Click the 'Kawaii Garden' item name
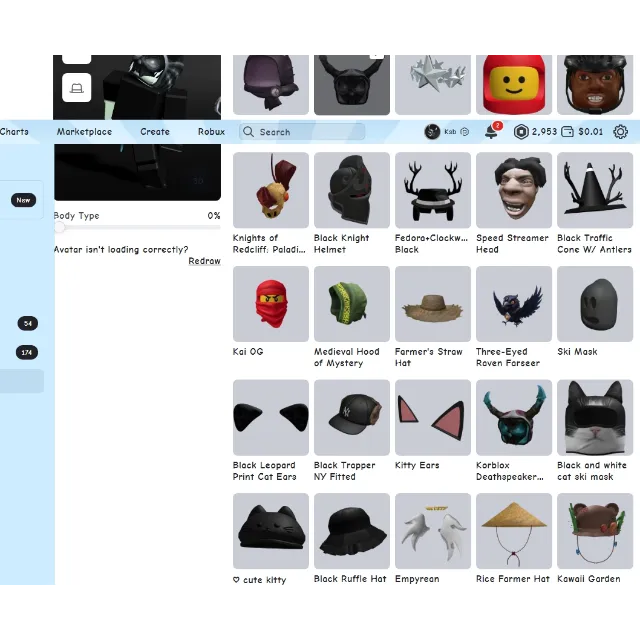Image resolution: width=640 pixels, height=640 pixels. pos(589,579)
